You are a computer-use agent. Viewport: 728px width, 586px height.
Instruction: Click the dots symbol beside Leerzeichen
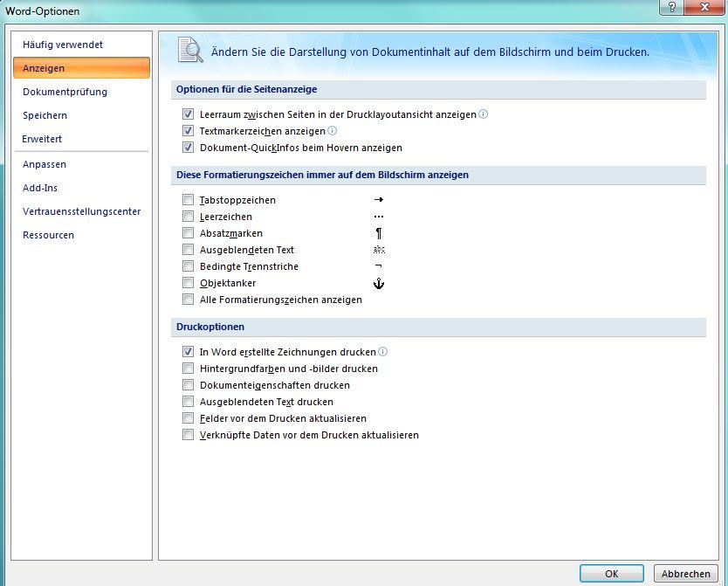pos(379,217)
